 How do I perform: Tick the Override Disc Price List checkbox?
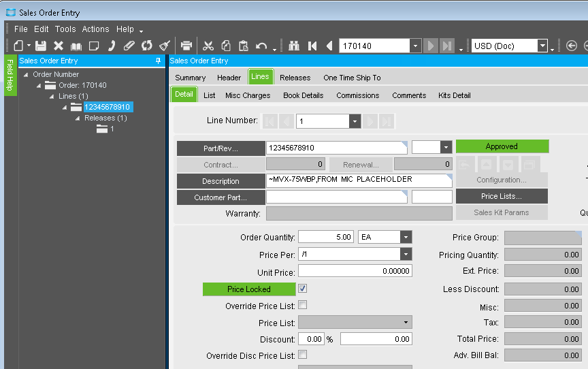302,355
